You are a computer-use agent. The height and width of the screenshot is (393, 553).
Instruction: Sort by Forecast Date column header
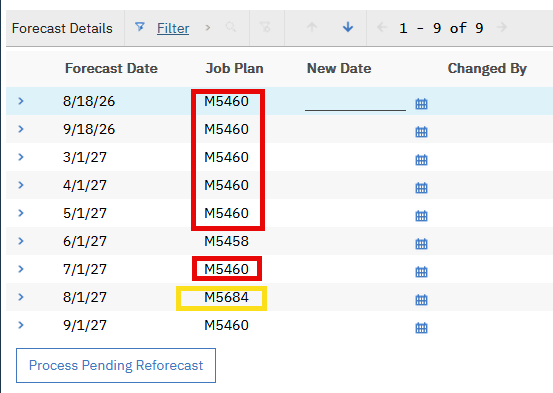pyautogui.click(x=111, y=68)
